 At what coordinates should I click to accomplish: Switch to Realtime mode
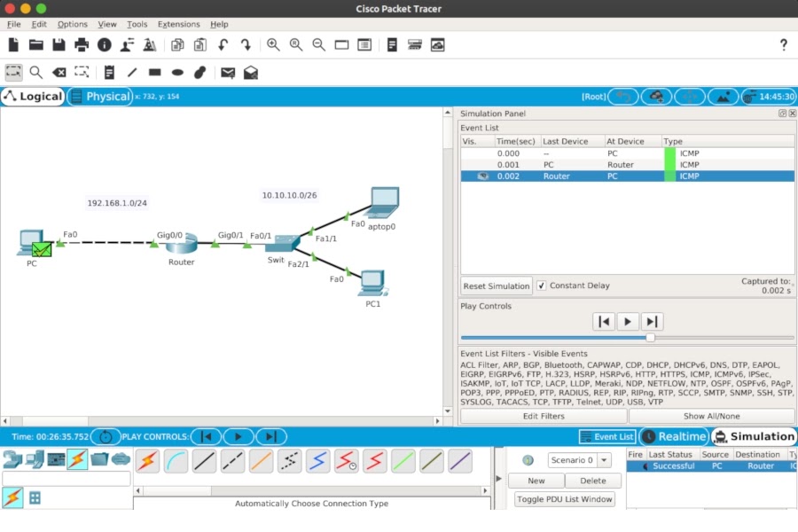pos(673,436)
